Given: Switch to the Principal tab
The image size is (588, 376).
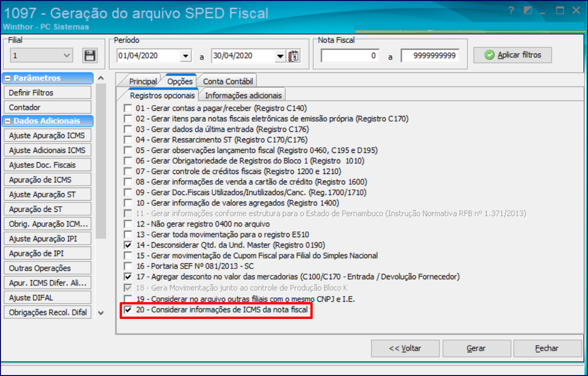Looking at the screenshot, I should click(x=143, y=81).
